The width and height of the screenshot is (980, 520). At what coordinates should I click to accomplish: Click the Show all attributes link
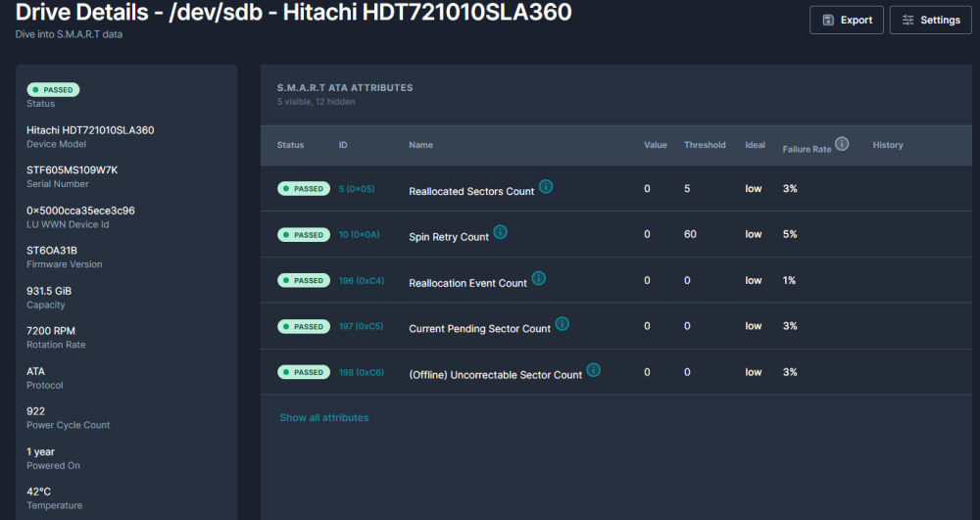[323, 417]
